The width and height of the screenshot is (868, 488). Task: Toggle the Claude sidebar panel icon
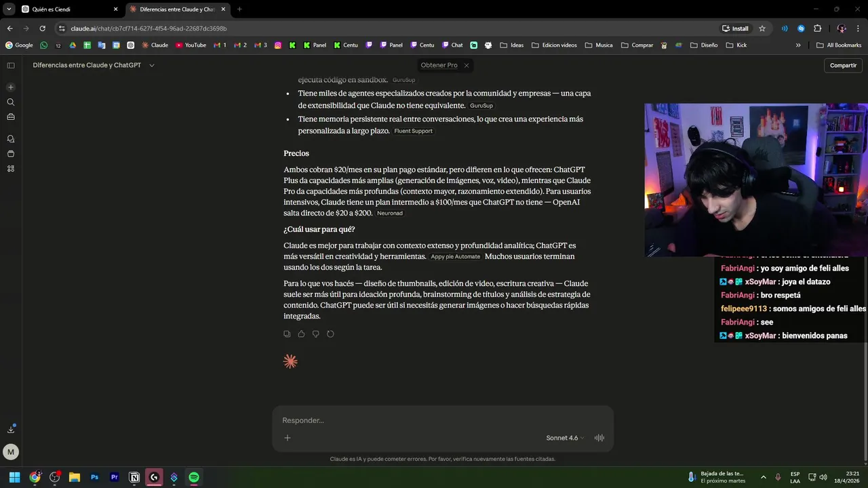coord(11,65)
